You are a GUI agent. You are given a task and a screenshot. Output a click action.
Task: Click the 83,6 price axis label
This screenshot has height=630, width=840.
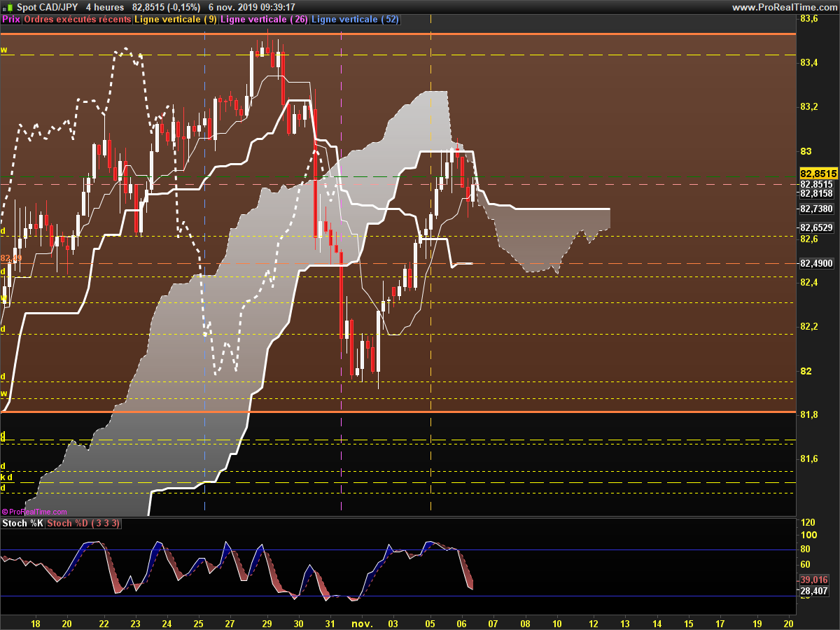(808, 19)
